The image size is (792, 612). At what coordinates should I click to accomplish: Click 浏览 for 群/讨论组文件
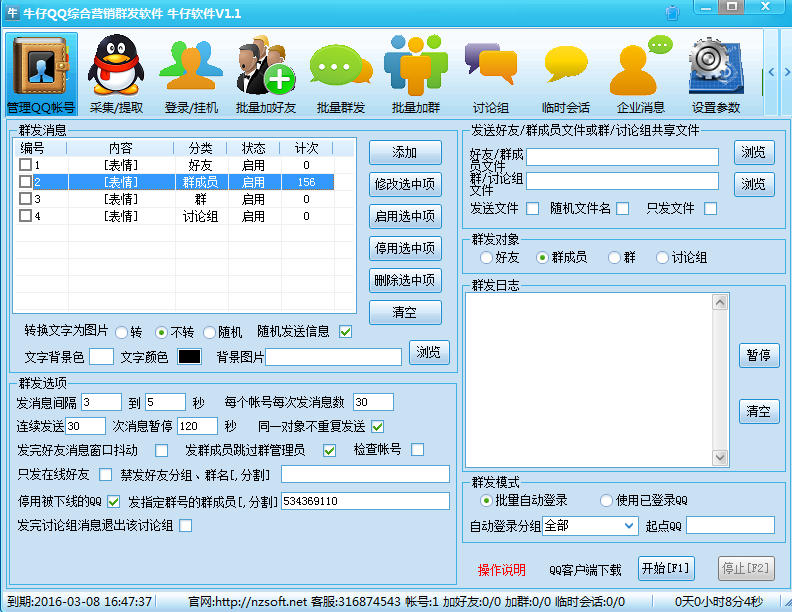coord(754,184)
